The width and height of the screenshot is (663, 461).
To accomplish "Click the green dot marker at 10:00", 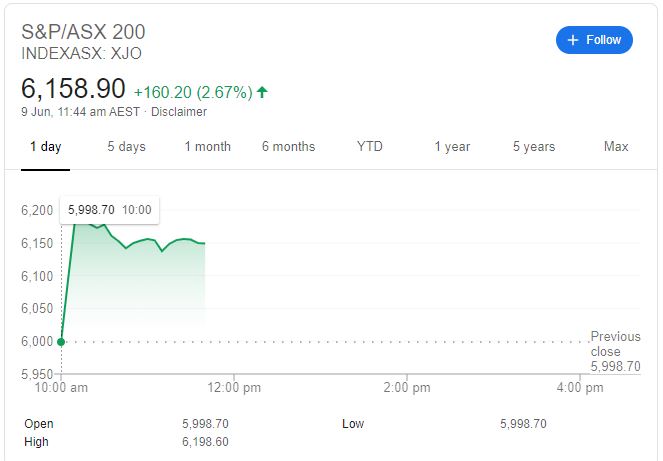I will [x=61, y=342].
